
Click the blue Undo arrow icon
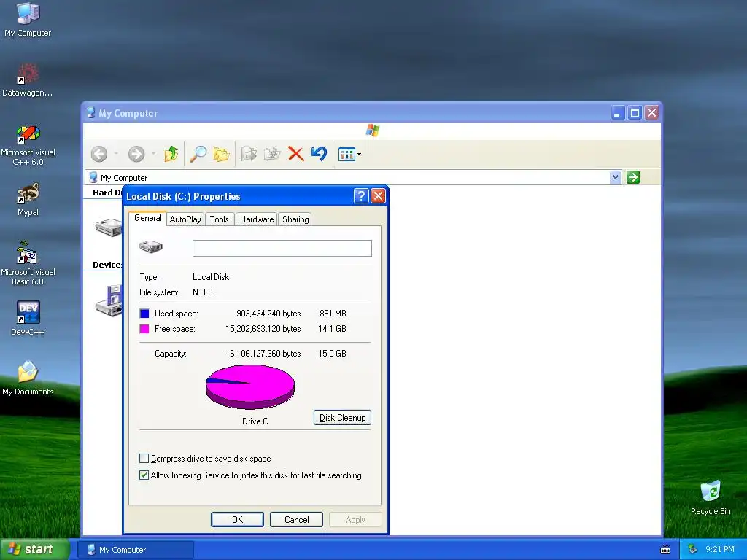tap(319, 154)
